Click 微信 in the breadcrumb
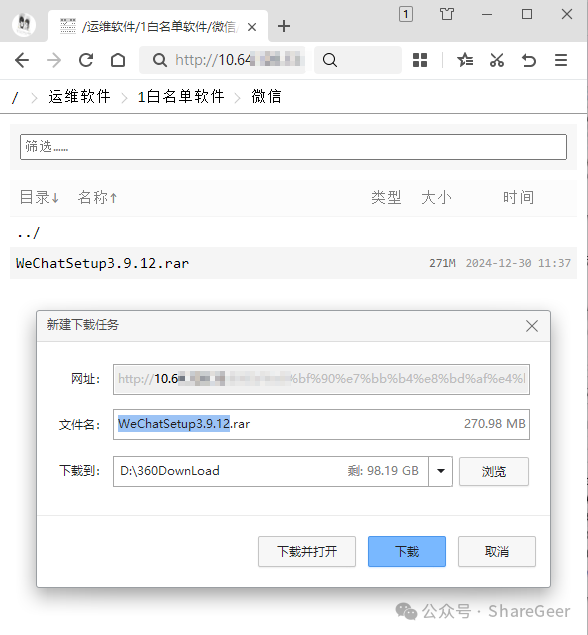Viewport: 588px width, 635px height. click(x=266, y=97)
